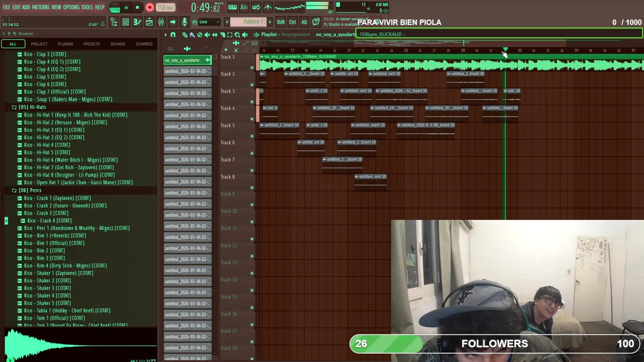Open the Line snap dropdown
The image size is (644, 362).
(209, 22)
